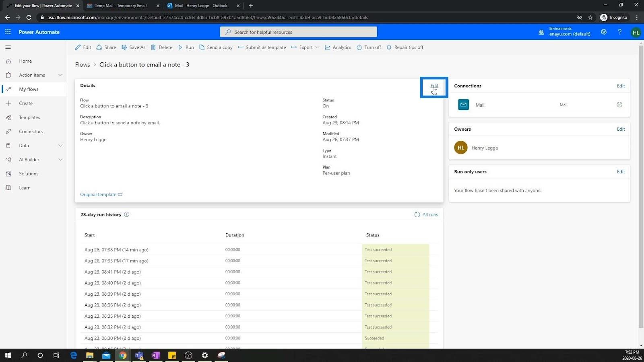Expand Action items in sidebar
The image size is (644, 362).
[60, 75]
